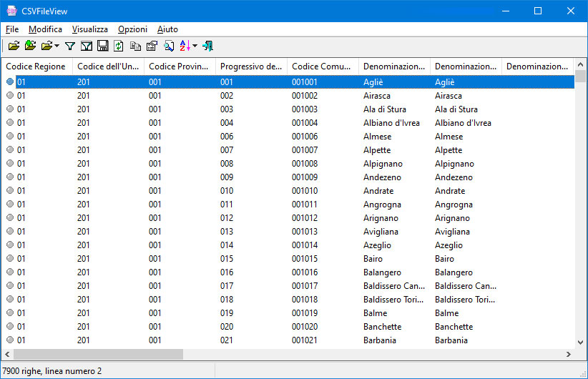Select the second Alpignano cell

tap(454, 164)
